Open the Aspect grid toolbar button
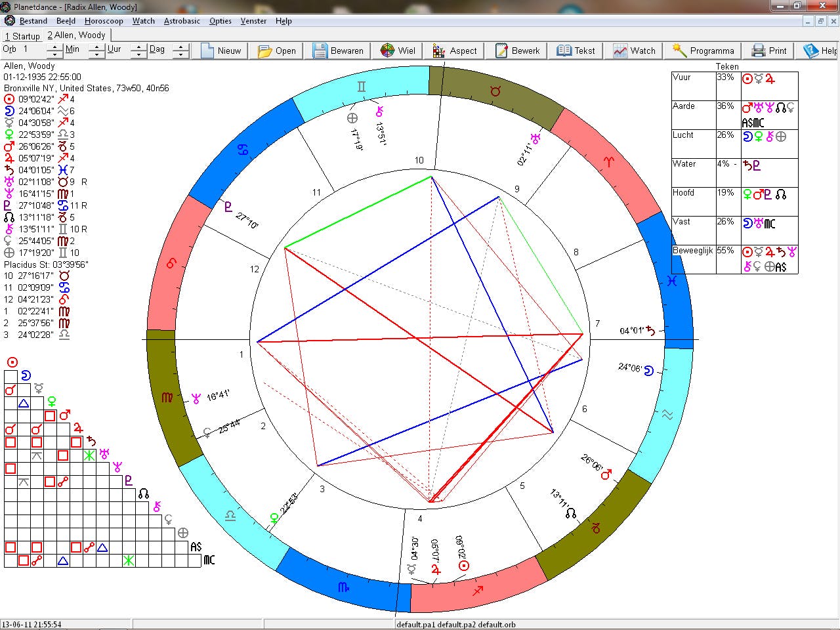 [x=455, y=51]
